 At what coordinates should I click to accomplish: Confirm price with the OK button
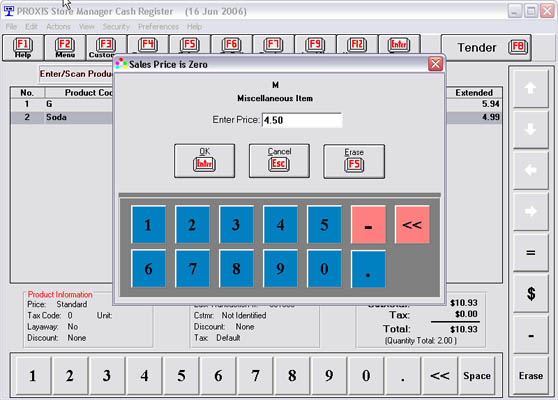tap(205, 161)
